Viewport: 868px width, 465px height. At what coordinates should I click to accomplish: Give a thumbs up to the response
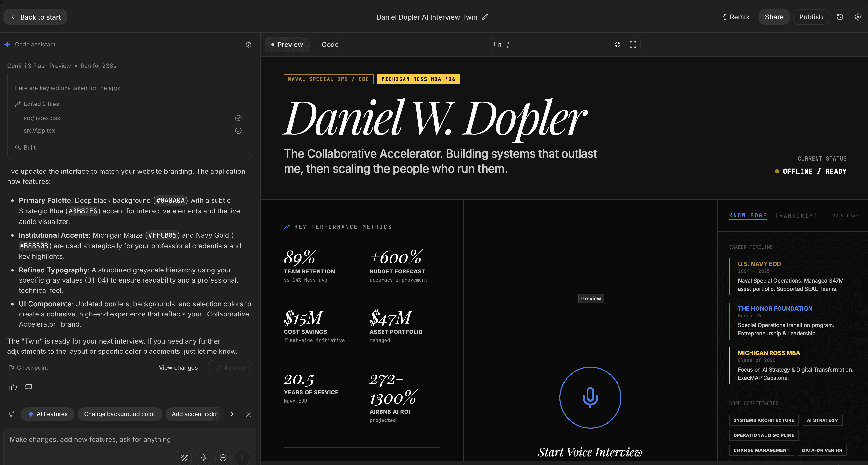point(13,387)
